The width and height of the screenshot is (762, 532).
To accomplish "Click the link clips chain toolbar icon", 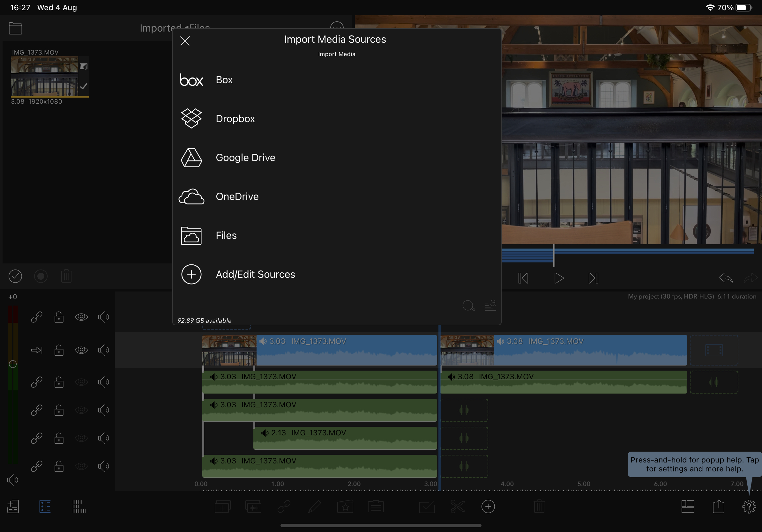I will 284,506.
